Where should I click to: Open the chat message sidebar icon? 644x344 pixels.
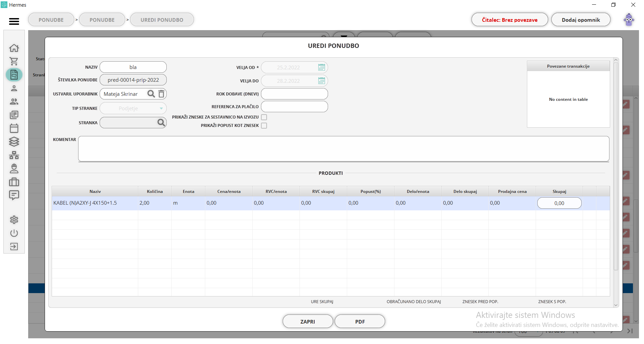tap(14, 195)
